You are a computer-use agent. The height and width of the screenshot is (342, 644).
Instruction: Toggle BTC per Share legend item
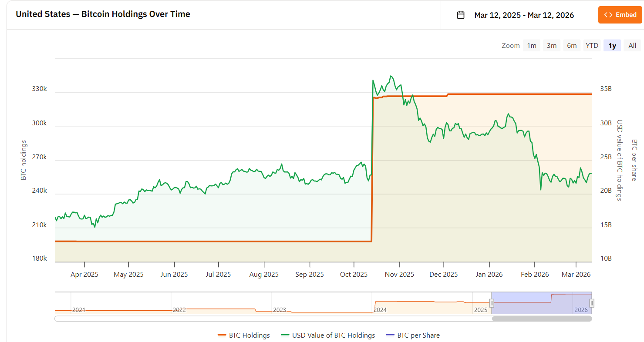418,335
